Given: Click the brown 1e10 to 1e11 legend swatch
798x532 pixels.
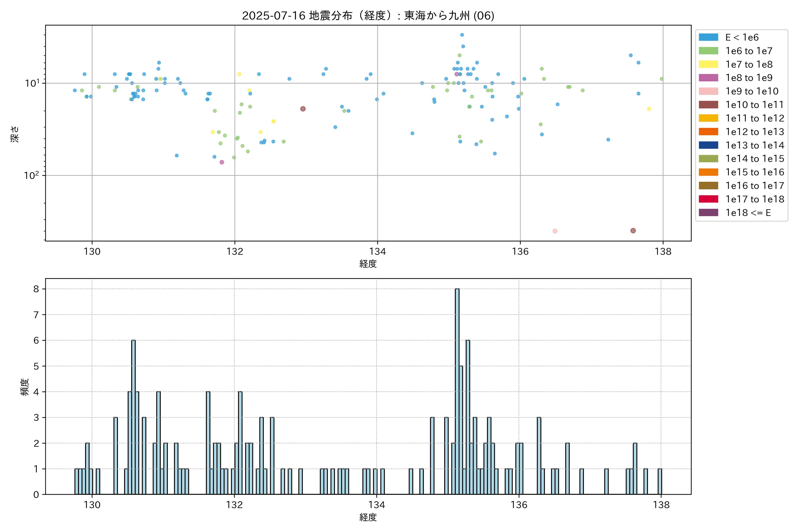Looking at the screenshot, I should pyautogui.click(x=708, y=105).
